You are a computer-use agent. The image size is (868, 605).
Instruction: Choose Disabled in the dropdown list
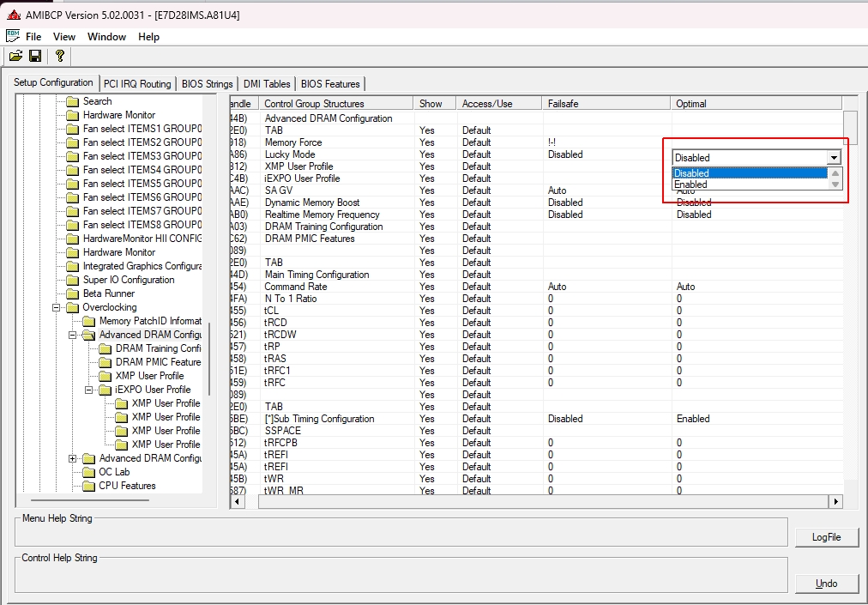750,172
